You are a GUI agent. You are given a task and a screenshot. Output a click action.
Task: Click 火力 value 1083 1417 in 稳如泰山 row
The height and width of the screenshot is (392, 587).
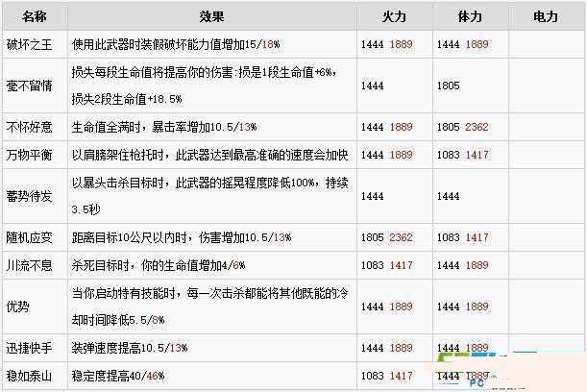point(387,376)
